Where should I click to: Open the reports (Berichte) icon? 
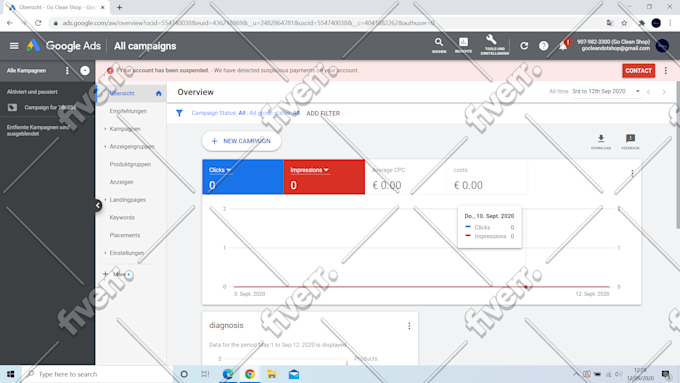(463, 45)
